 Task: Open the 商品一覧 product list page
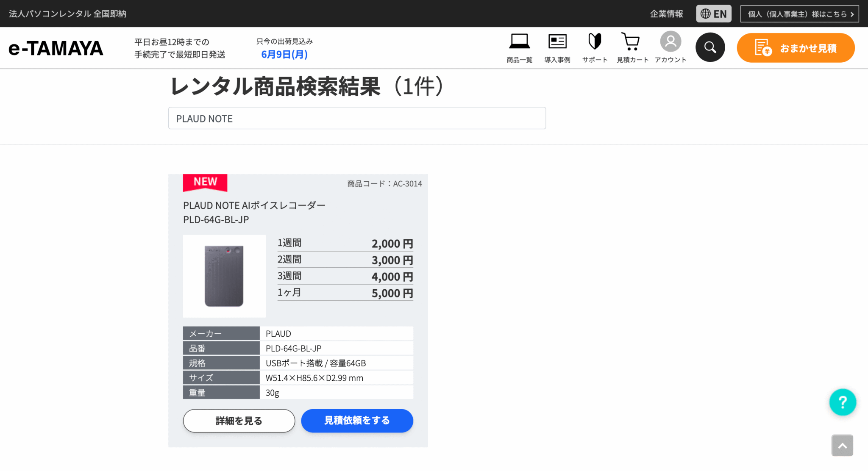click(519, 47)
